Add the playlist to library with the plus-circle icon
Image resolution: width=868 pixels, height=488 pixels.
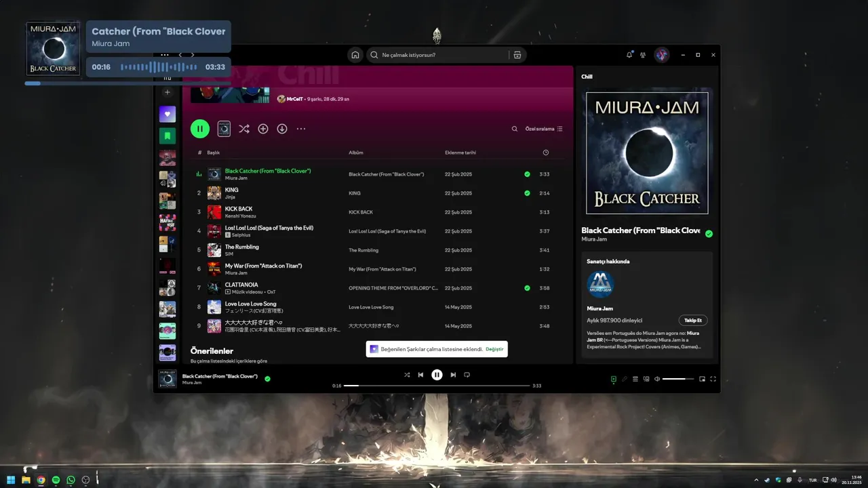(x=263, y=129)
